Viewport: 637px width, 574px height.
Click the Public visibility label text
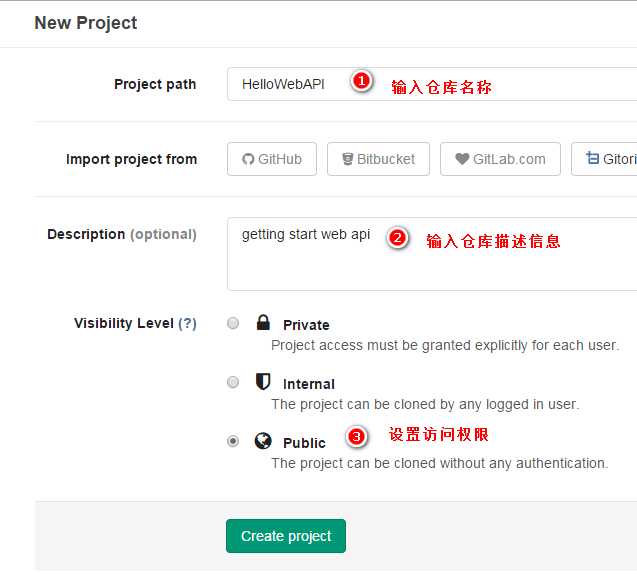(304, 443)
